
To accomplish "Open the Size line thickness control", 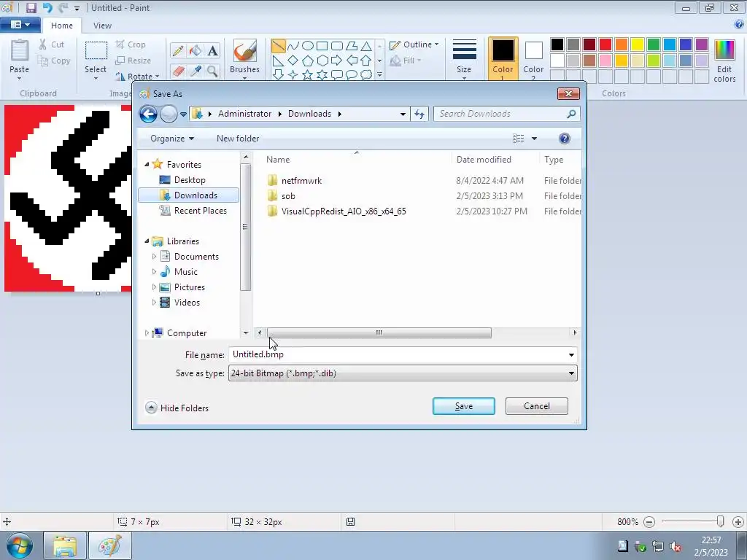I will coord(464,58).
